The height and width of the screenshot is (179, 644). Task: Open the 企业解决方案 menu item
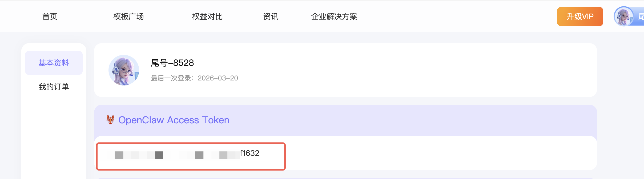click(334, 17)
